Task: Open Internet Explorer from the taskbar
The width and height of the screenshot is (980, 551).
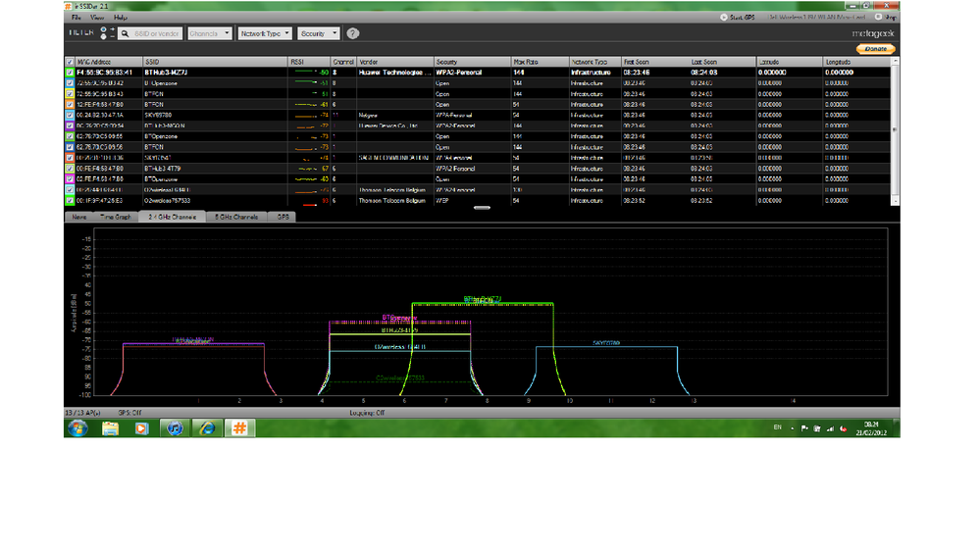Action: [207, 427]
